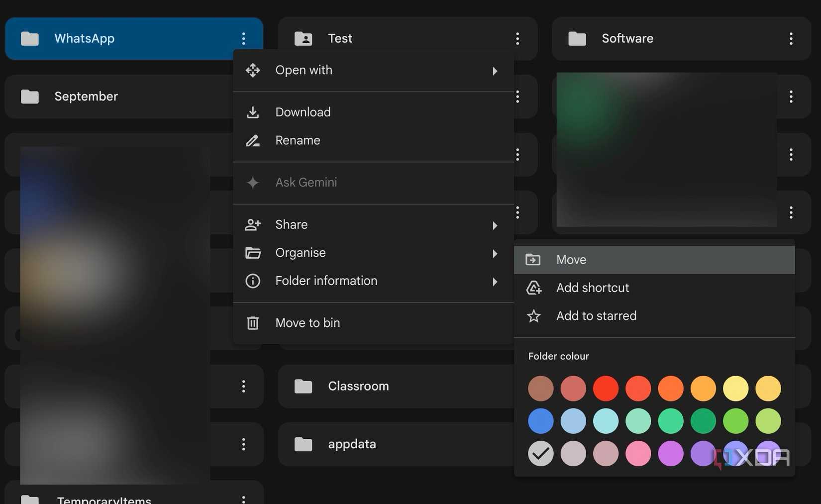Select Move to bin menu entry
Image resolution: width=821 pixels, height=504 pixels.
373,323
